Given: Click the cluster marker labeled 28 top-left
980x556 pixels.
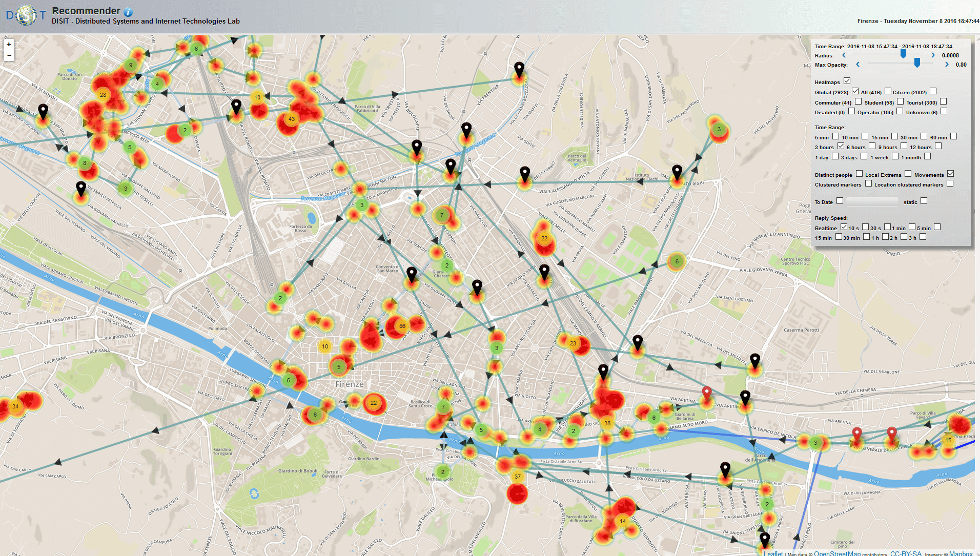Looking at the screenshot, I should pyautogui.click(x=103, y=95).
